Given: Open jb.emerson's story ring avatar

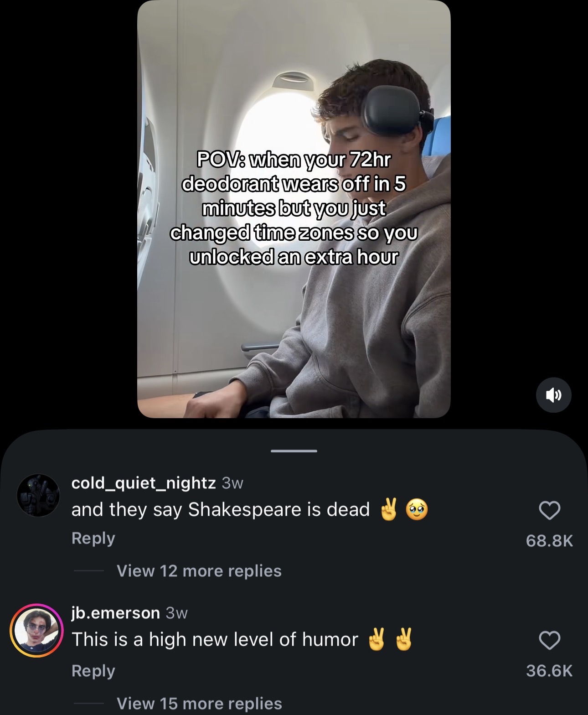Looking at the screenshot, I should (36, 631).
